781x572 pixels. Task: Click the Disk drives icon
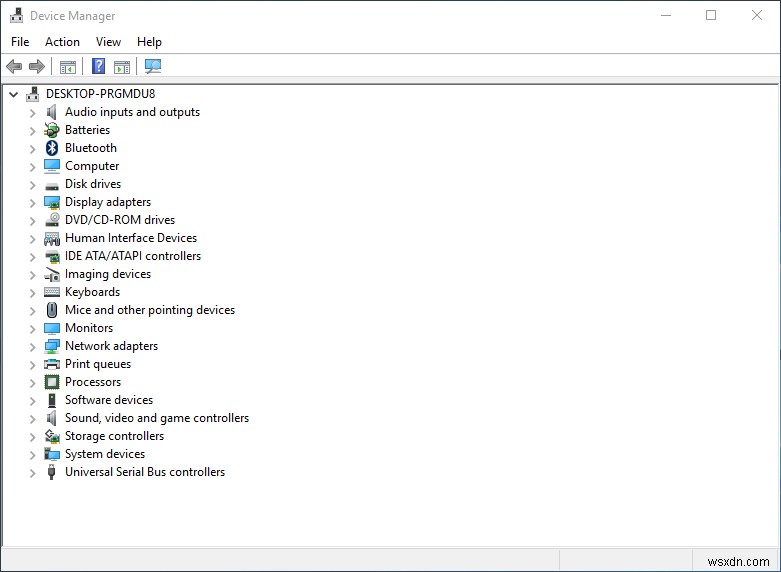[52, 186]
